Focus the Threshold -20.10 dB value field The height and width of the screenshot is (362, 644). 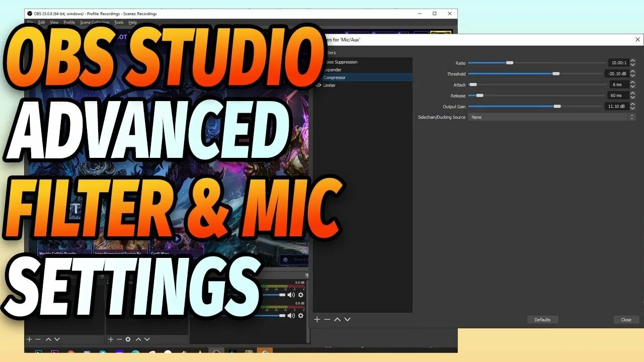coord(617,74)
